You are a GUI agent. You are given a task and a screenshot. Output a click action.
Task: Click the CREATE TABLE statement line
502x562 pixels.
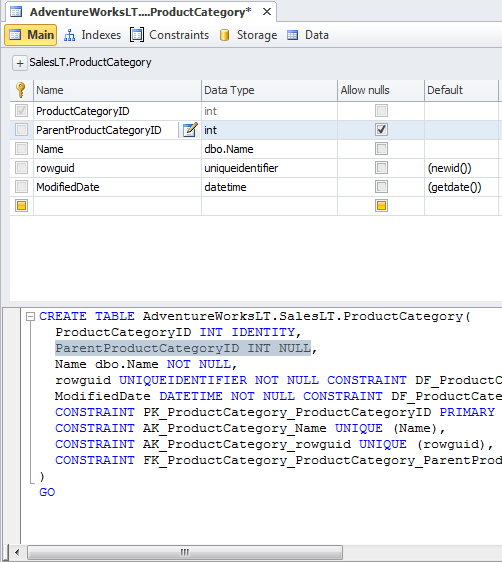pos(255,316)
